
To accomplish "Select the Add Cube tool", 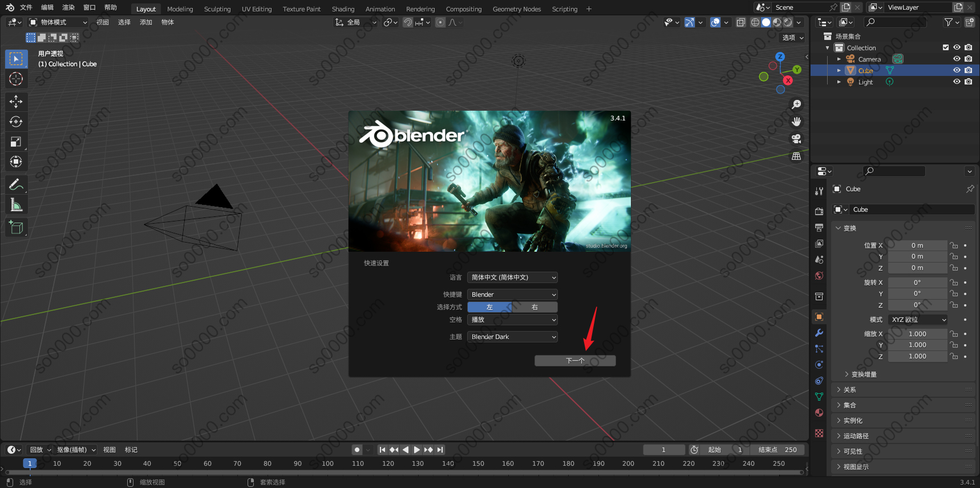I will [x=16, y=227].
